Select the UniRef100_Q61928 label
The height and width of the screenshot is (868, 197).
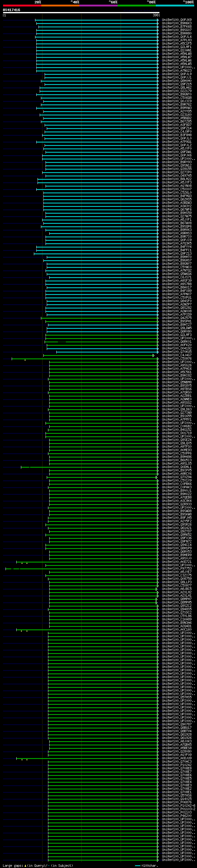click(x=177, y=735)
